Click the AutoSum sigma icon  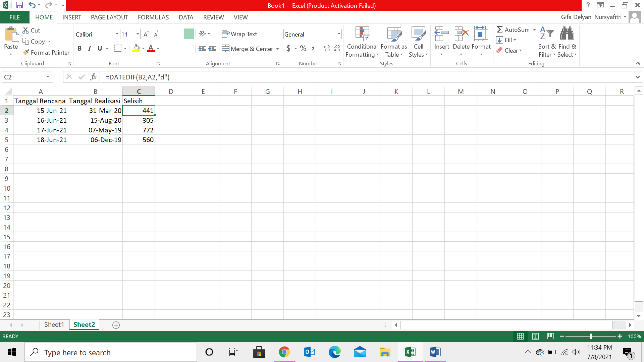pyautogui.click(x=499, y=29)
